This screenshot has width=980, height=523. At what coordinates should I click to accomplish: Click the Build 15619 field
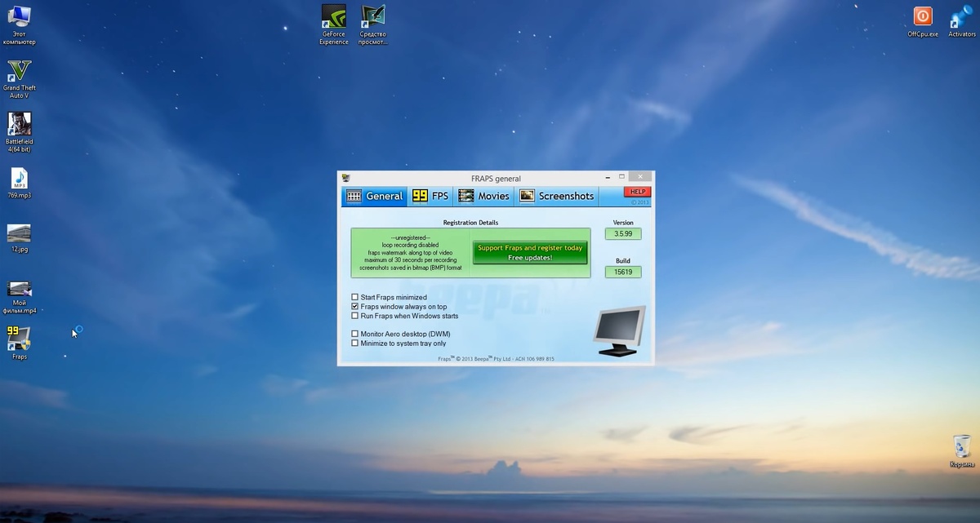point(623,273)
